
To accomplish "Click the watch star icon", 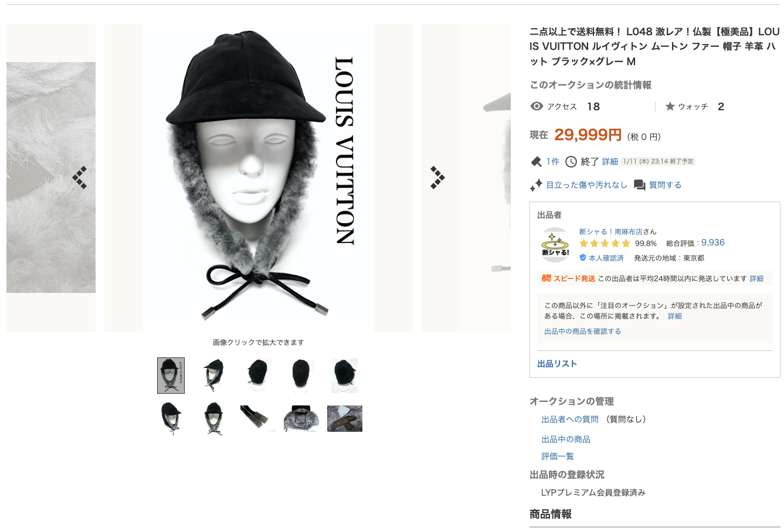I will 670,107.
